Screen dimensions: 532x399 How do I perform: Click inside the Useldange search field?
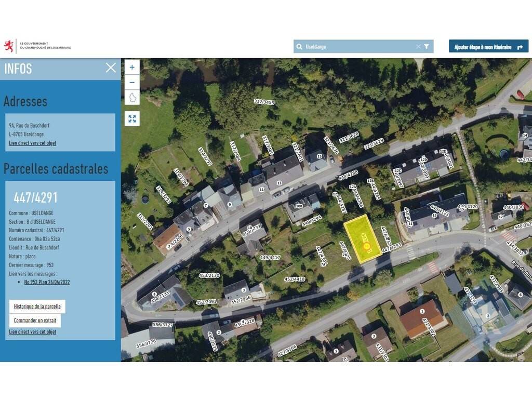[358, 47]
